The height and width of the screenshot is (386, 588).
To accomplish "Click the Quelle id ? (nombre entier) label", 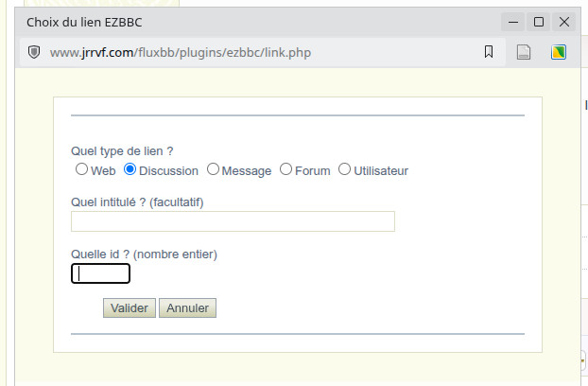I will (144, 254).
